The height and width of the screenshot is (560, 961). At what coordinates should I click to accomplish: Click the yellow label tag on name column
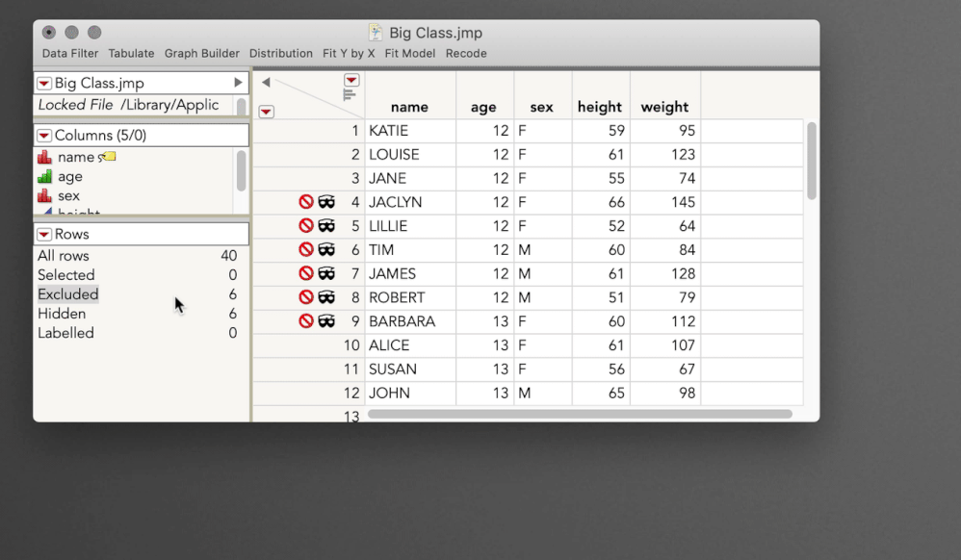coord(109,156)
